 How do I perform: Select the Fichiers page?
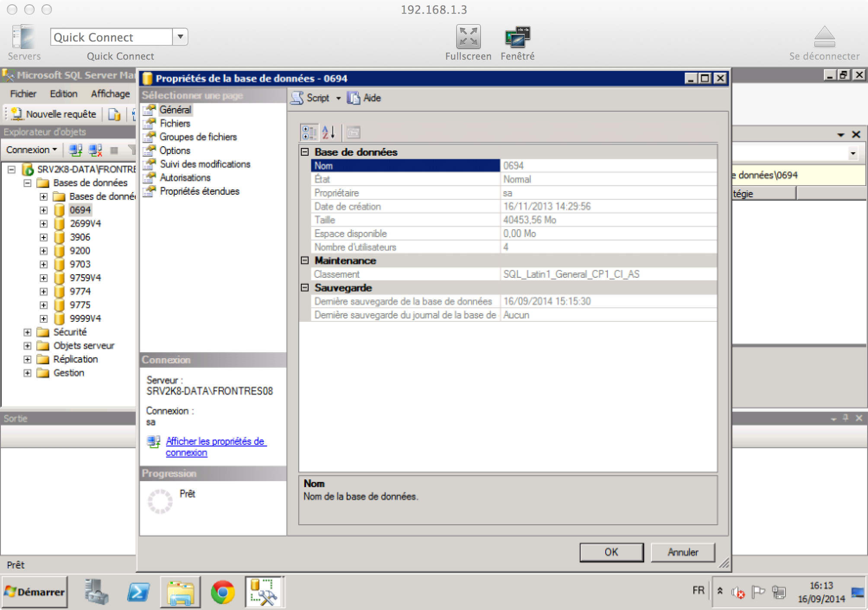pyautogui.click(x=175, y=124)
